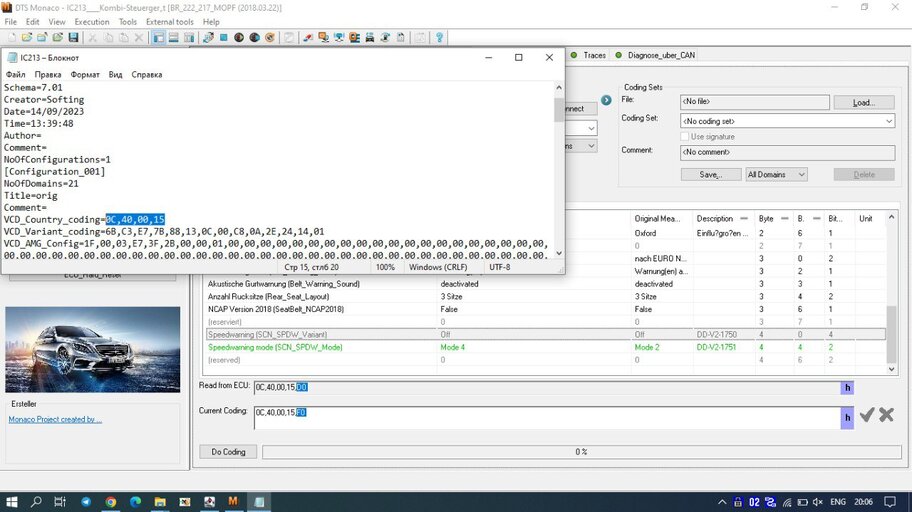This screenshot has width=912, height=512.
Task: Click the Notepad vertical scrollbar
Action: [x=558, y=170]
